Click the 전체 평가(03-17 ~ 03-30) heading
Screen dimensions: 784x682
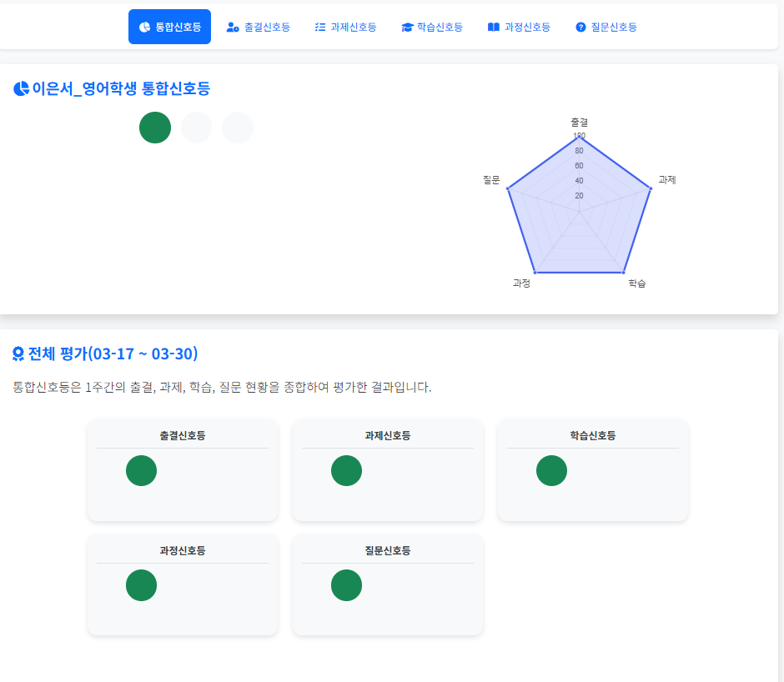click(x=113, y=354)
